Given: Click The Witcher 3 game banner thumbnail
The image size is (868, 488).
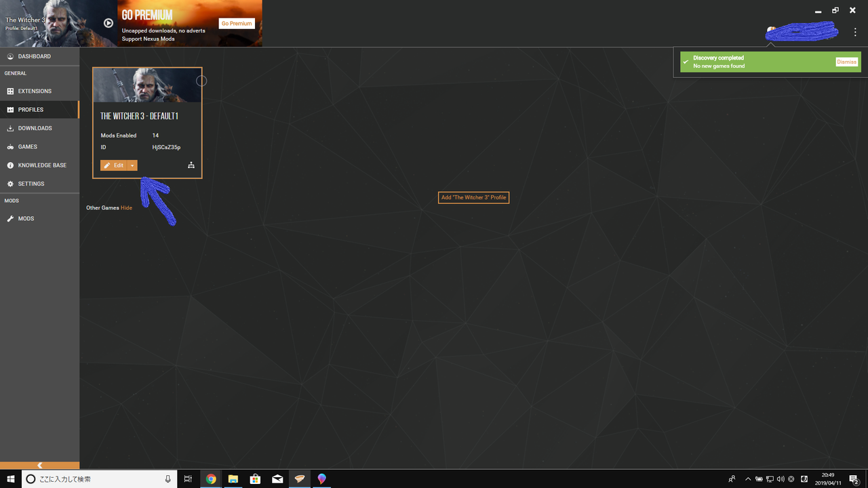Looking at the screenshot, I should (58, 23).
